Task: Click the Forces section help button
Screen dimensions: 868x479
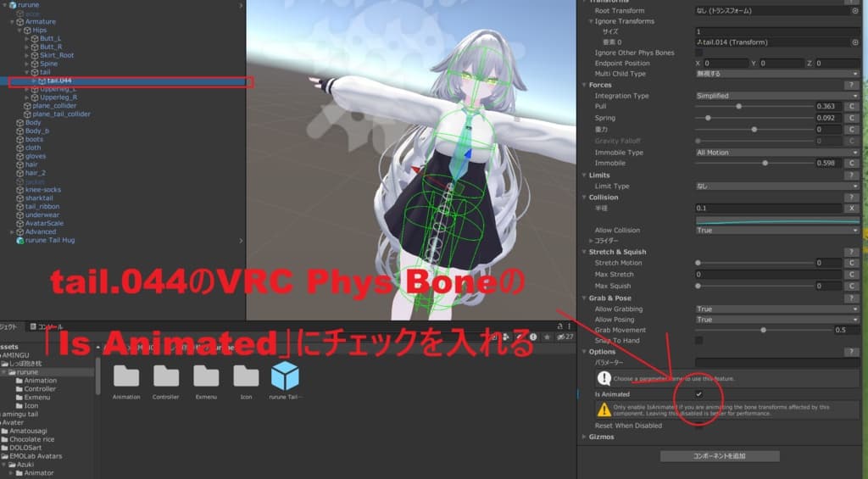Action: pos(851,85)
